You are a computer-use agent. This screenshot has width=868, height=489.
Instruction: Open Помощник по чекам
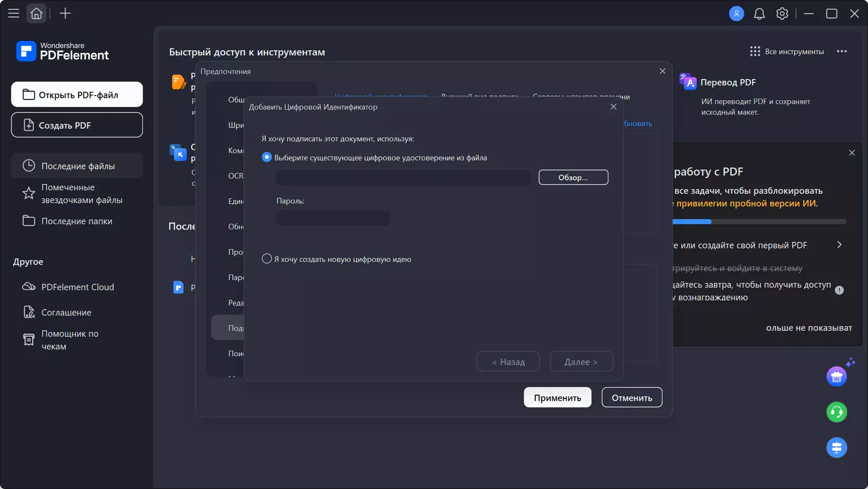77,340
